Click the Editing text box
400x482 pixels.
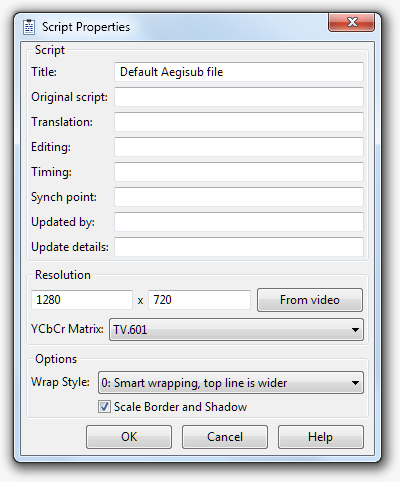click(239, 147)
